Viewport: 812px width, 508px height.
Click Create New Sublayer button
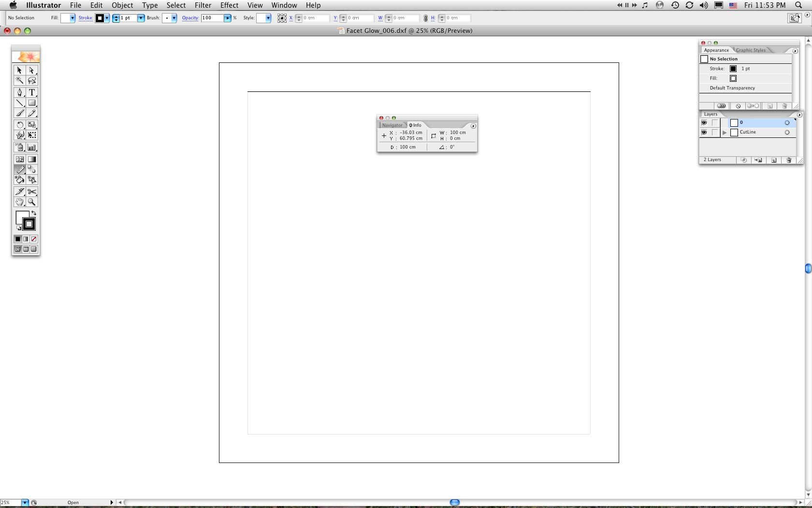tap(758, 160)
